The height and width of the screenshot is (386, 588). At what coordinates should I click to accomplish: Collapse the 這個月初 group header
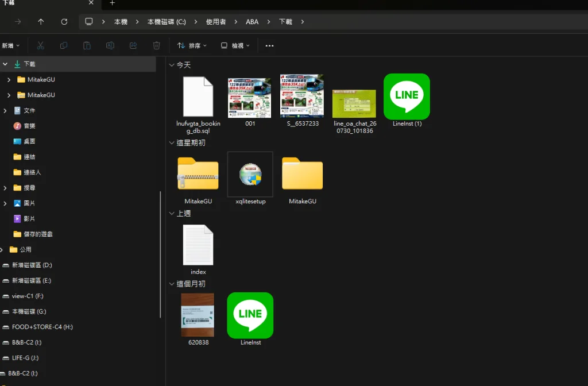(x=171, y=284)
